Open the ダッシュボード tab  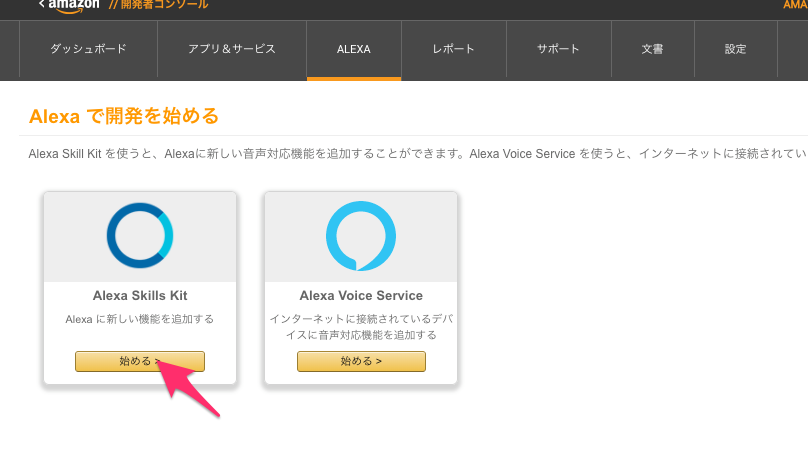[88, 49]
